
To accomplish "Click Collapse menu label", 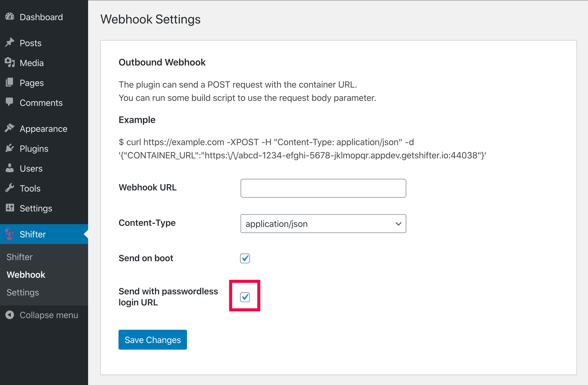I will click(49, 315).
